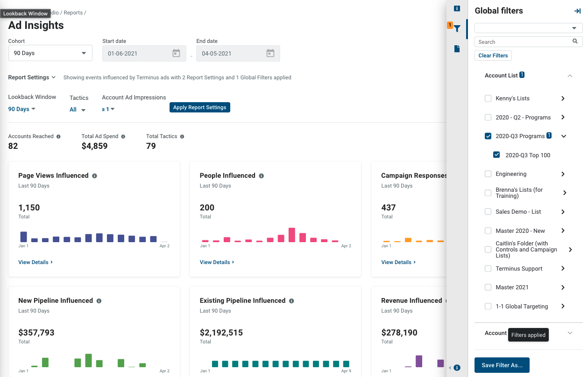
Task: Collapse the Report Settings section
Action: pos(32,77)
